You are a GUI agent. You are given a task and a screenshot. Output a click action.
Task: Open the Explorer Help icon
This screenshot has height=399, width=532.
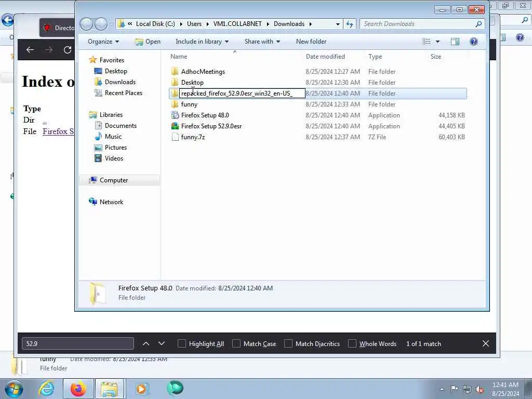click(474, 42)
